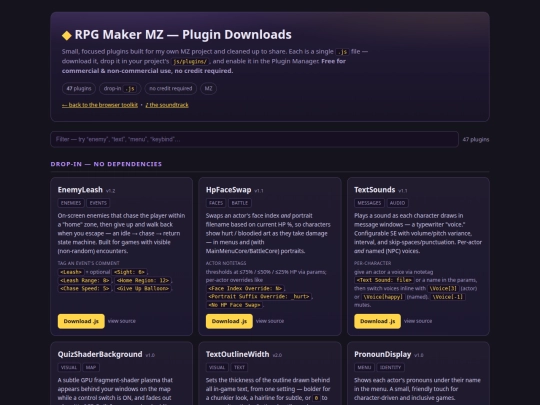Follow the 'back to the browser toolkit' link
540x405 pixels.
tap(100, 105)
